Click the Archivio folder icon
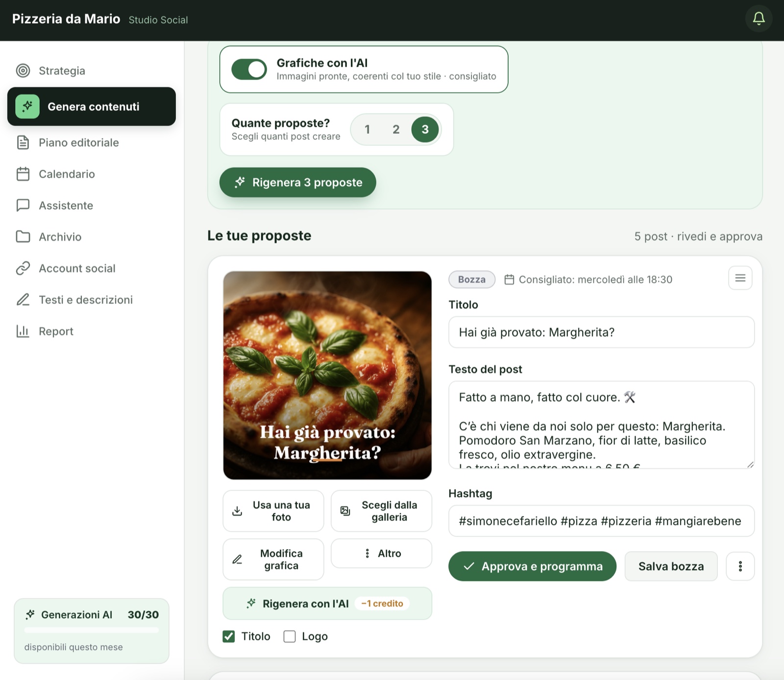784x680 pixels. tap(23, 237)
